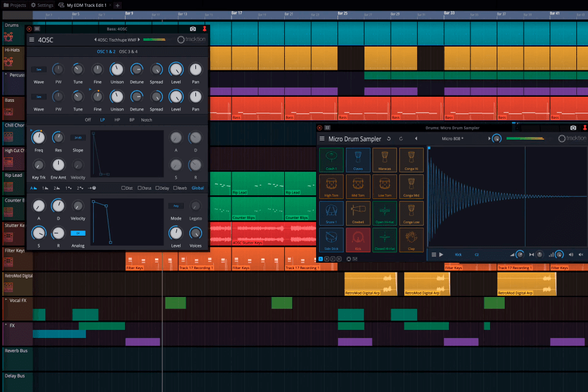Mute the sample with crossed speaker icon
Viewport: 588px width, 392px height.
click(581, 254)
